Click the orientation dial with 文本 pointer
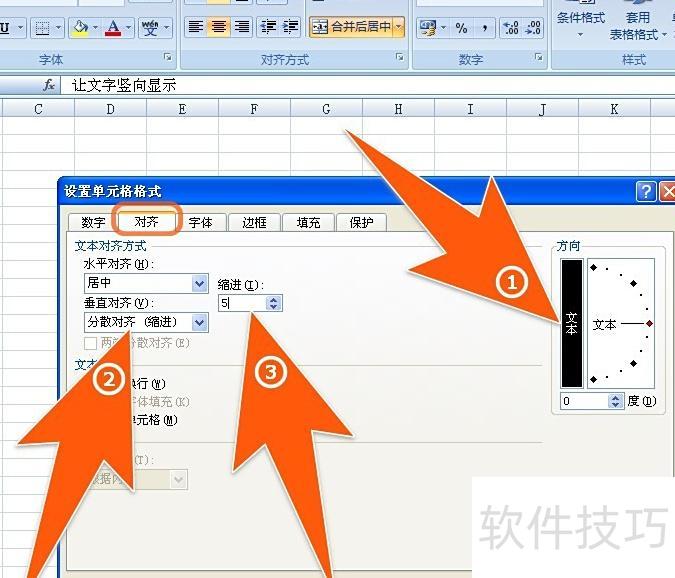The width and height of the screenshot is (675, 578). pyautogui.click(x=621, y=323)
